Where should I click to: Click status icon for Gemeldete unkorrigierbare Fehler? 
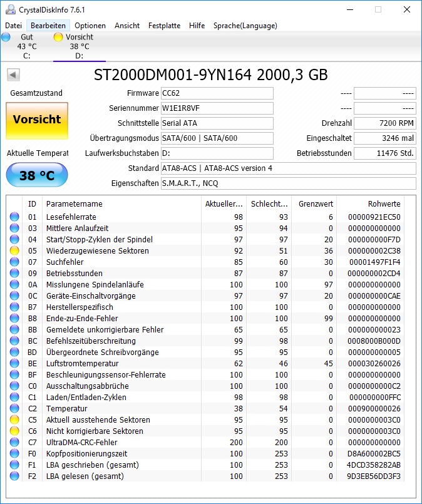pos(14,329)
